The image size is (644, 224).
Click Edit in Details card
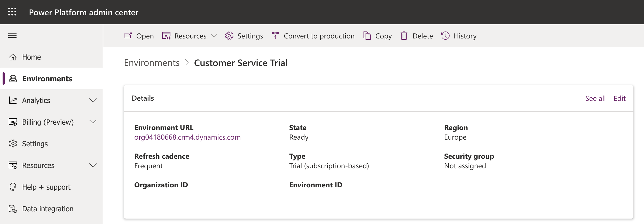click(619, 98)
